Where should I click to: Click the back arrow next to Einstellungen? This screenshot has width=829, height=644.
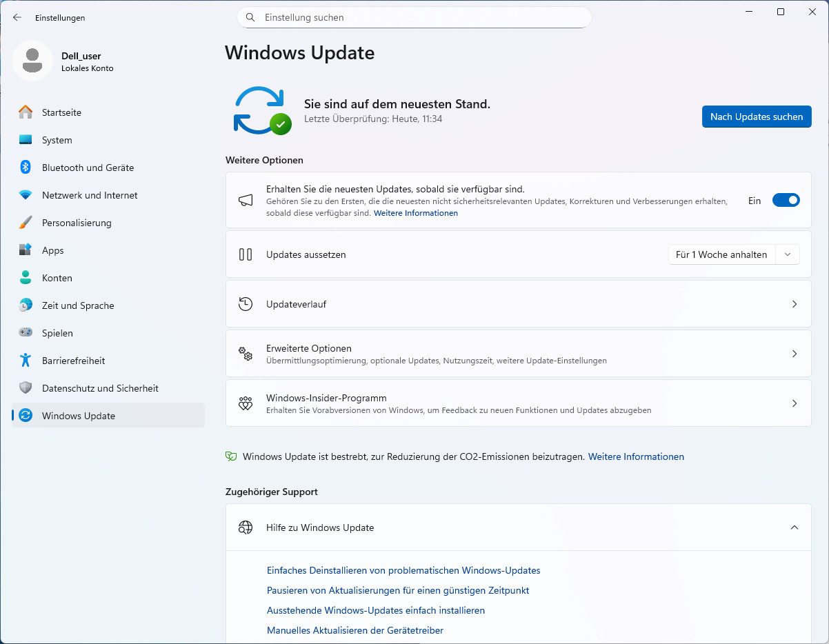17,17
